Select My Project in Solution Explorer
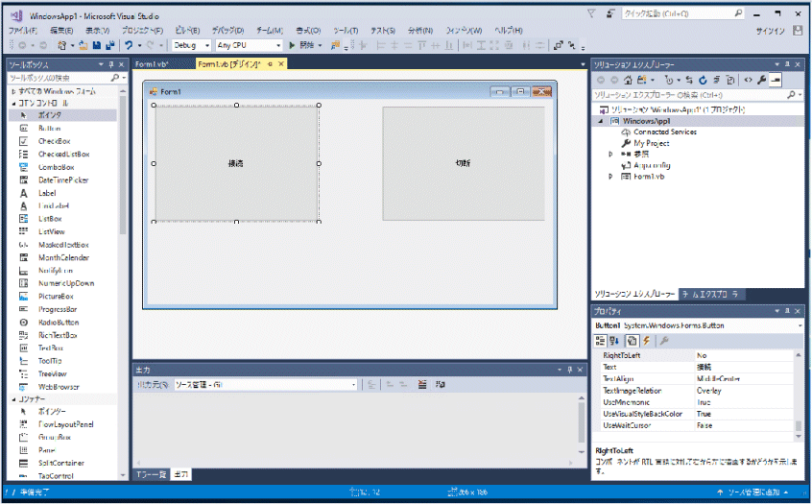The width and height of the screenshot is (812, 504). pos(651,143)
